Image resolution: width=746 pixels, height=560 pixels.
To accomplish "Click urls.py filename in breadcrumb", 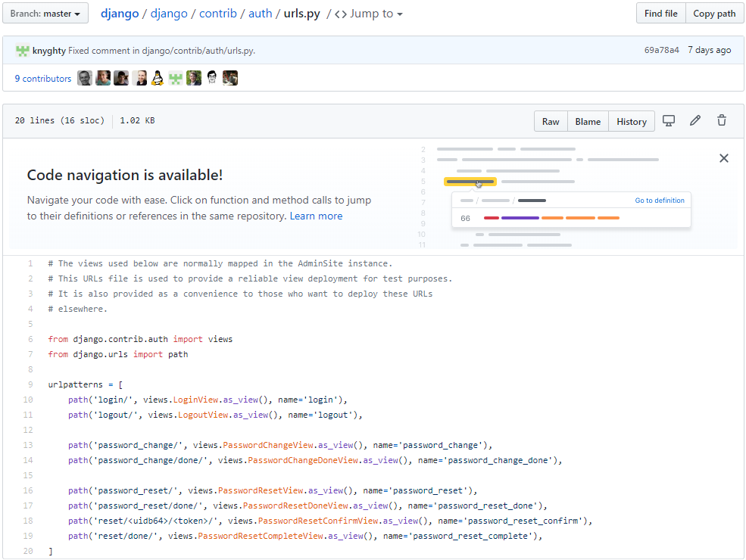I will pos(301,14).
